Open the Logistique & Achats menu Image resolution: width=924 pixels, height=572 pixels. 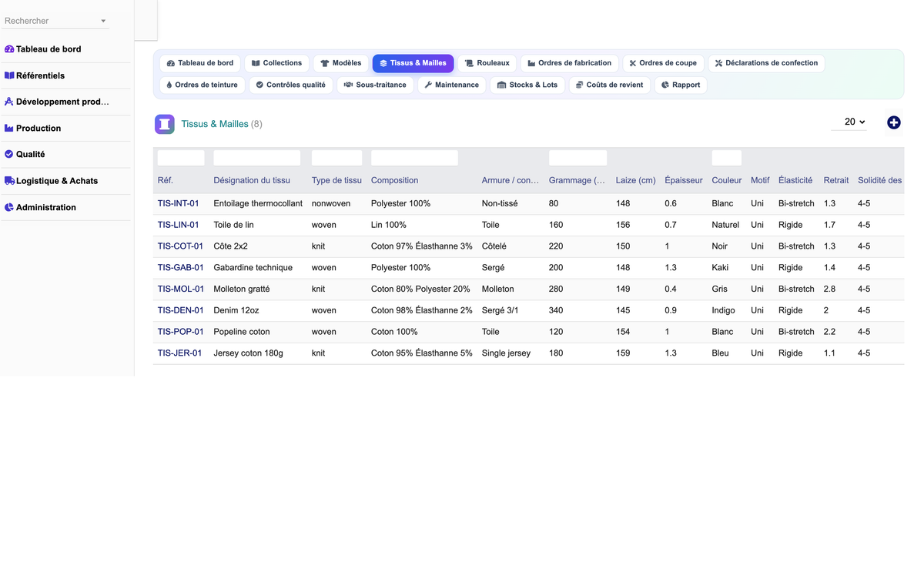click(x=66, y=181)
